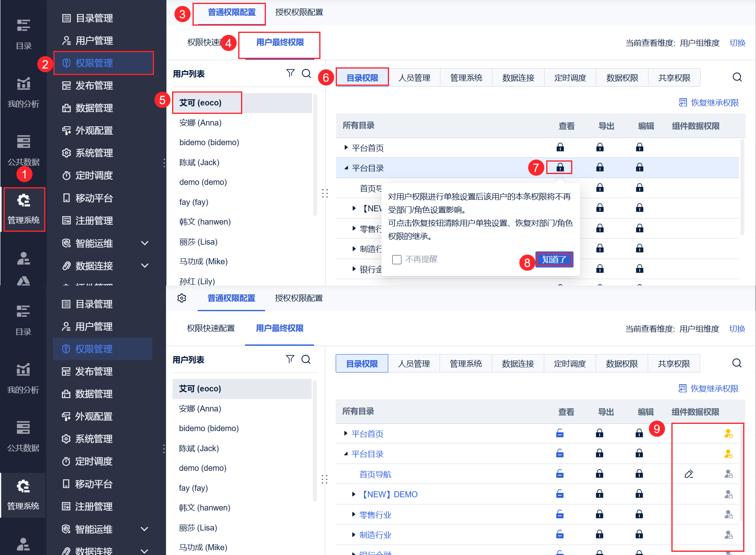The image size is (756, 555).
Task: Tick the 不再提醒 checkbox
Action: point(397,259)
